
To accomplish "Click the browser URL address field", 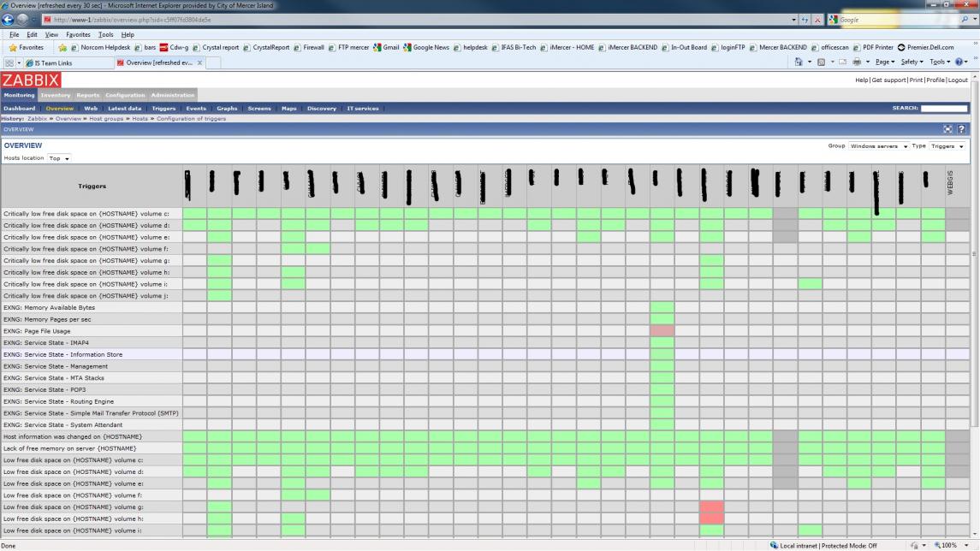I will tap(418, 20).
